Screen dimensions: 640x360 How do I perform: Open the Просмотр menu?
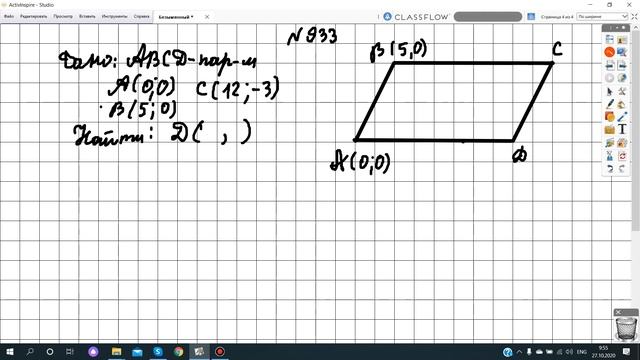(63, 17)
